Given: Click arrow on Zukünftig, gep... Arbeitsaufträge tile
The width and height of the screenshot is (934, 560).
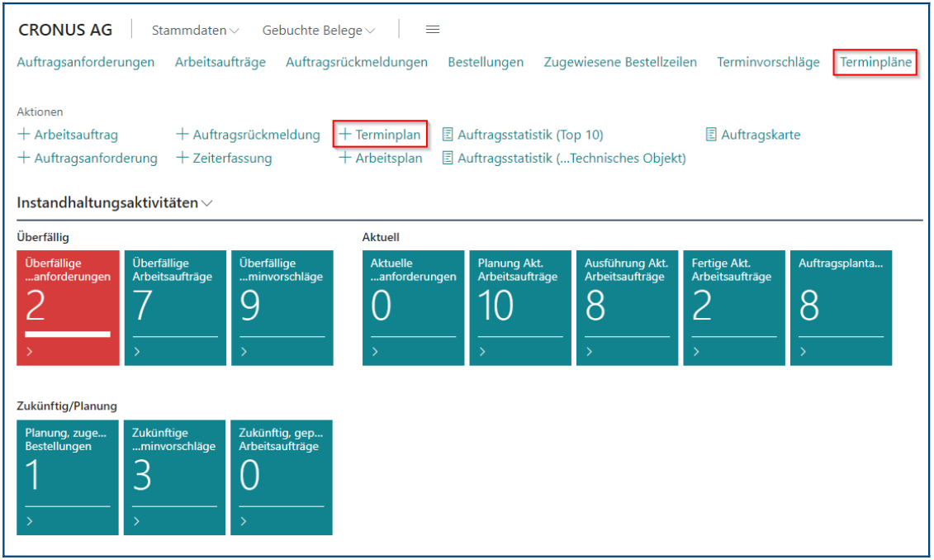Looking at the screenshot, I should coord(243,521).
